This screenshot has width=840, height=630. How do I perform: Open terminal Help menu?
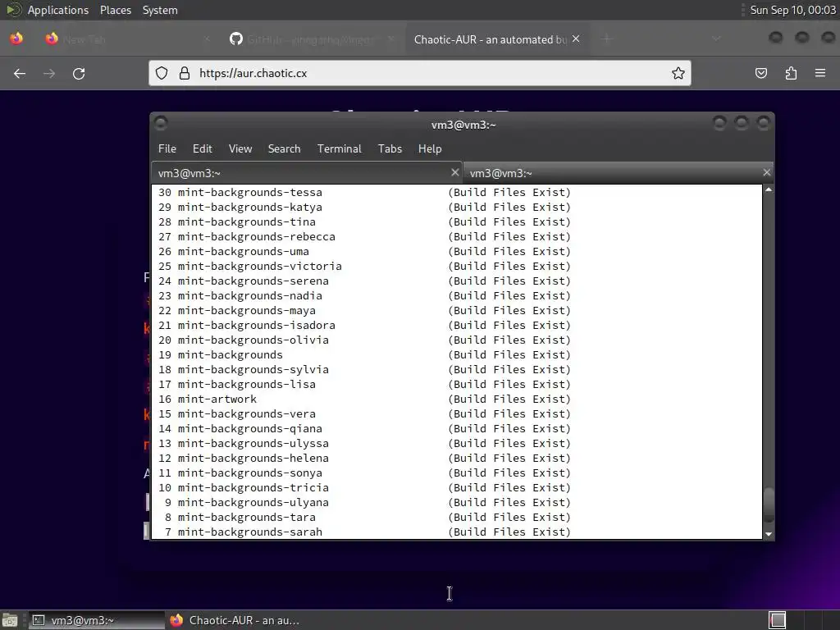coord(430,149)
